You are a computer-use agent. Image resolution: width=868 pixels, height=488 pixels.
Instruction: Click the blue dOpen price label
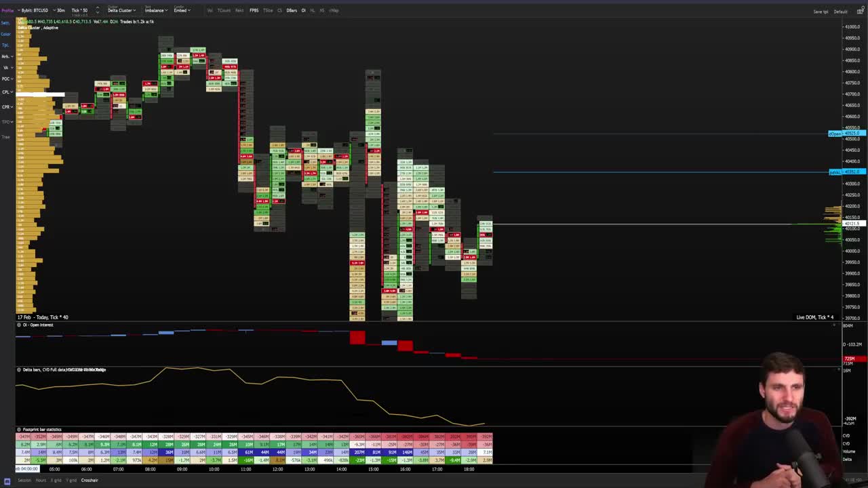[x=847, y=134]
